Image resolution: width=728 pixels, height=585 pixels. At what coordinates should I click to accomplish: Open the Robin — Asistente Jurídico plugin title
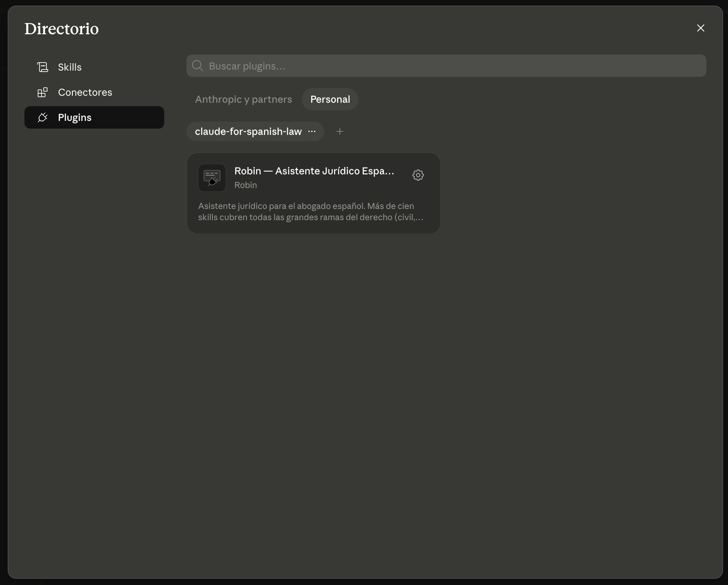[314, 171]
